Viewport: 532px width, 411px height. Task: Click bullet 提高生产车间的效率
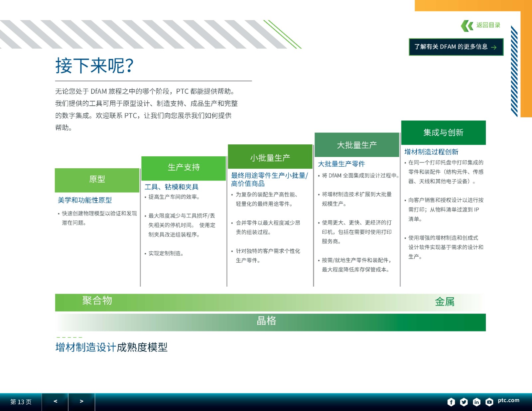174,197
